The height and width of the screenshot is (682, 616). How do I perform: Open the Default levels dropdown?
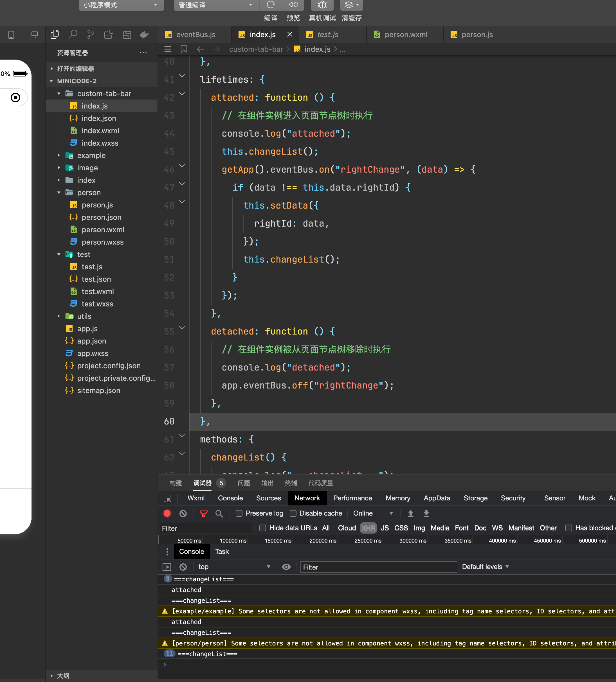[x=485, y=567]
